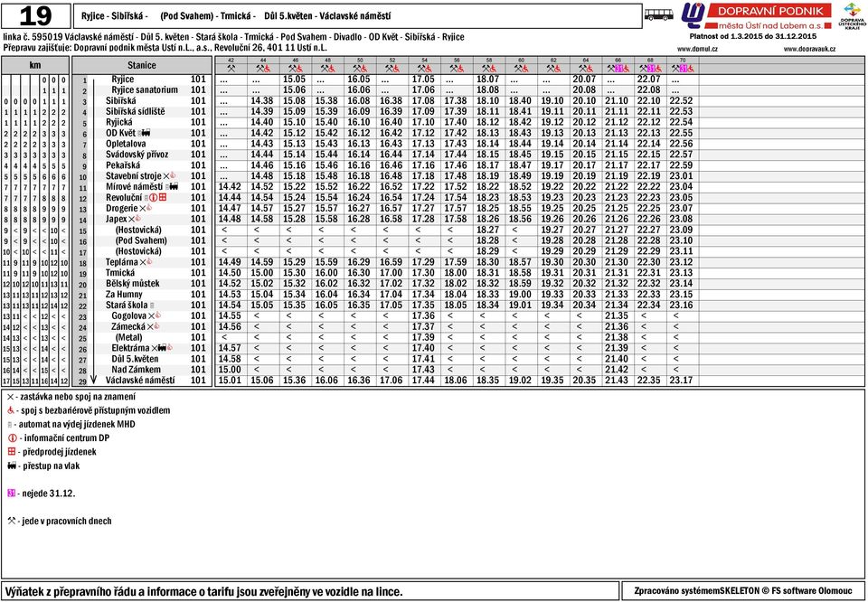Select the Nad Zámkem station name
Image resolution: width=868 pixels, height=602 pixels.
pyautogui.click(x=137, y=370)
